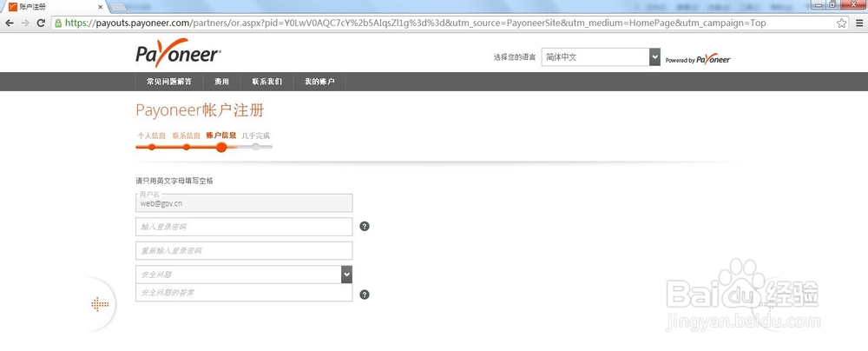This screenshot has height=351, width=868.
Task: Click the 请只用英文字母填写空格 instruction text
Action: coord(174,181)
